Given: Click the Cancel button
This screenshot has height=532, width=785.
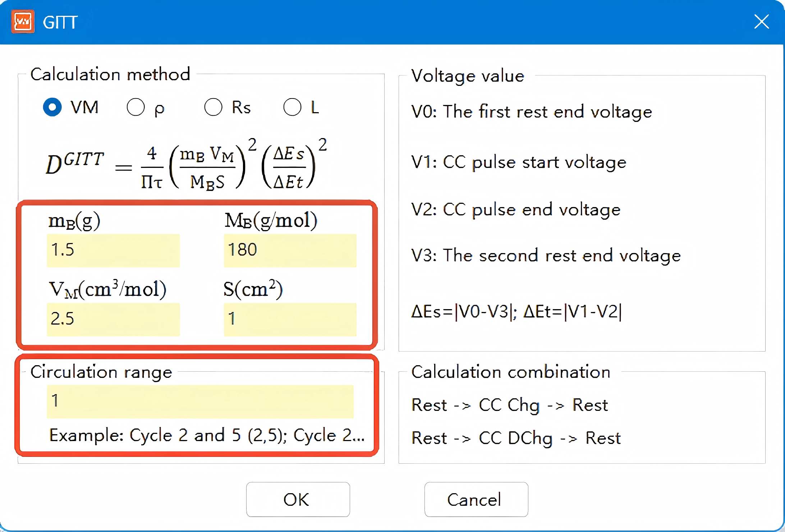Looking at the screenshot, I should pyautogui.click(x=476, y=499).
